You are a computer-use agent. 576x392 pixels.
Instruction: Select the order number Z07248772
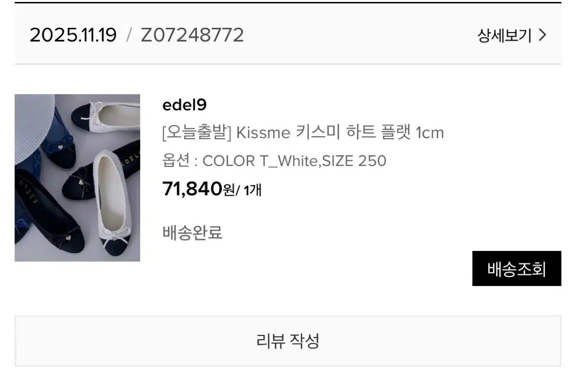(192, 35)
